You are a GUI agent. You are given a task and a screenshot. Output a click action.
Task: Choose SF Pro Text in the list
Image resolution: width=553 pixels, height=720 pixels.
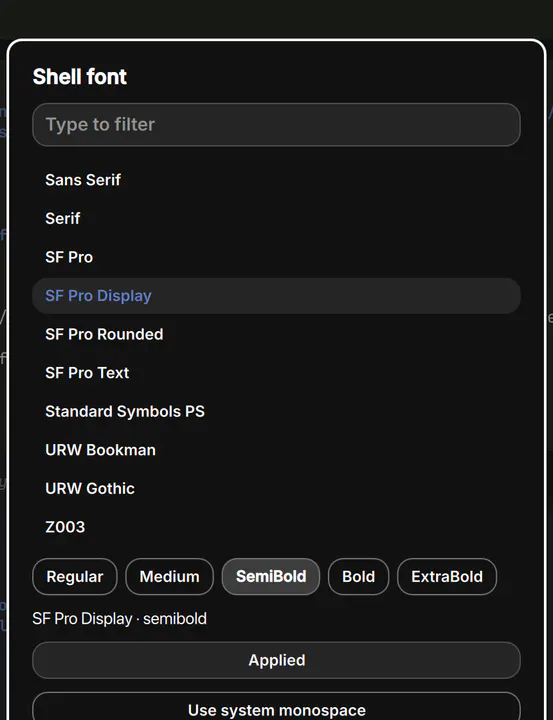(x=276, y=373)
